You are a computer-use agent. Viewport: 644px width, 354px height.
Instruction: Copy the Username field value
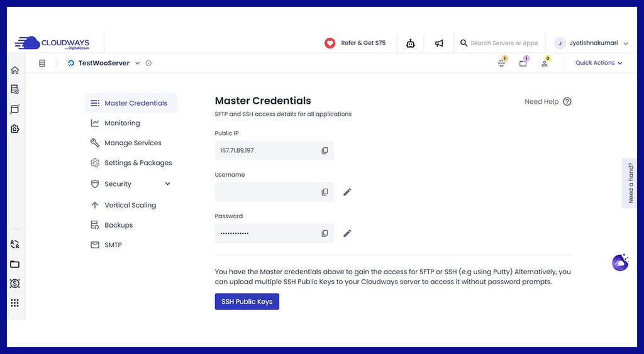coord(325,192)
